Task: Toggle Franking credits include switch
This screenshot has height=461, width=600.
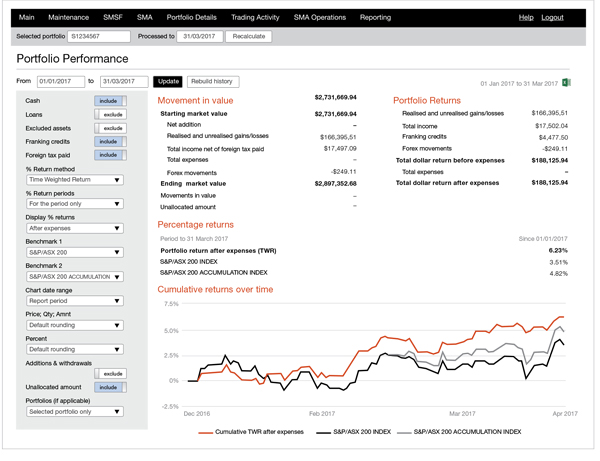Action: (x=111, y=142)
